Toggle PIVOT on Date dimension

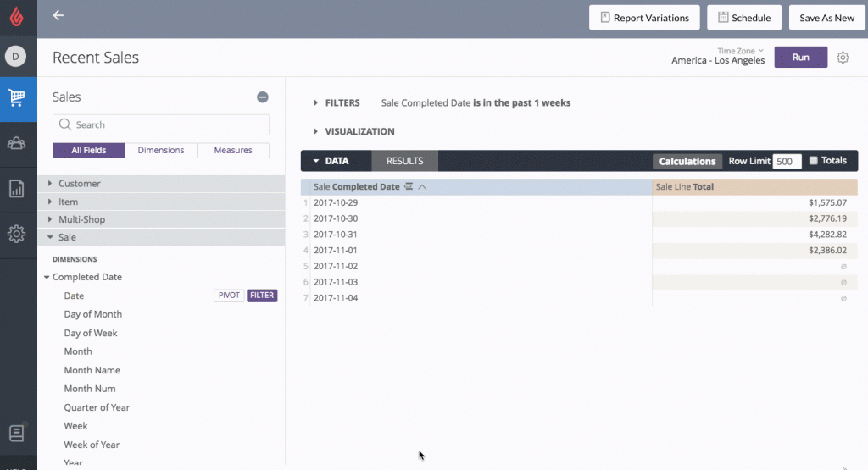(229, 296)
